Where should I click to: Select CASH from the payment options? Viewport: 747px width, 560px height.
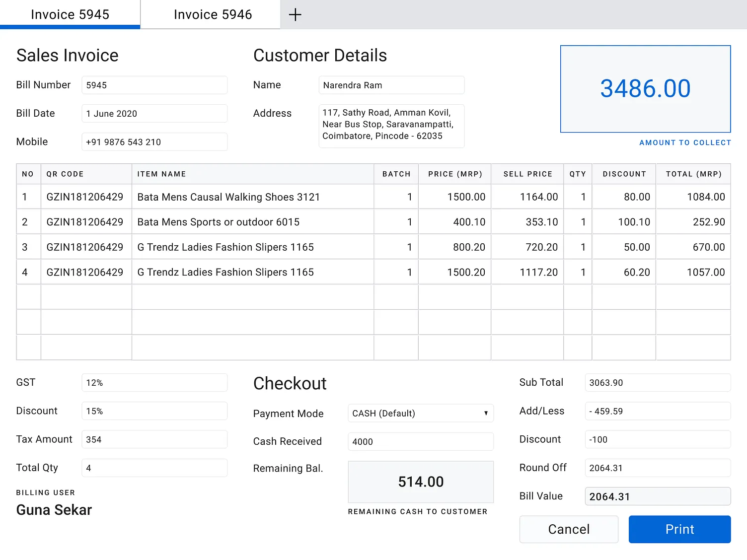pyautogui.click(x=420, y=413)
